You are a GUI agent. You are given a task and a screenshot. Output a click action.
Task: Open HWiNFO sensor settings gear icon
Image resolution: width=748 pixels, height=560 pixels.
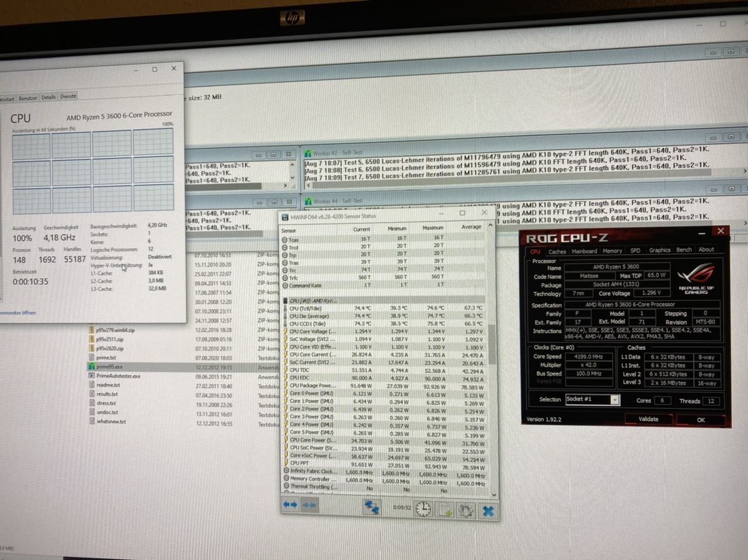click(x=465, y=511)
